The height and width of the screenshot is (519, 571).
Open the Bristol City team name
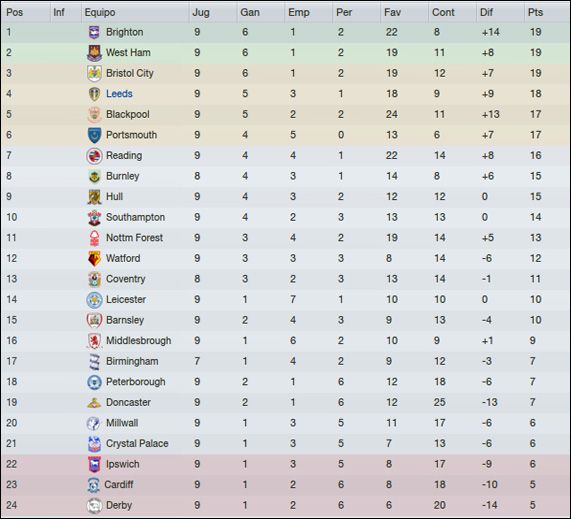(130, 73)
